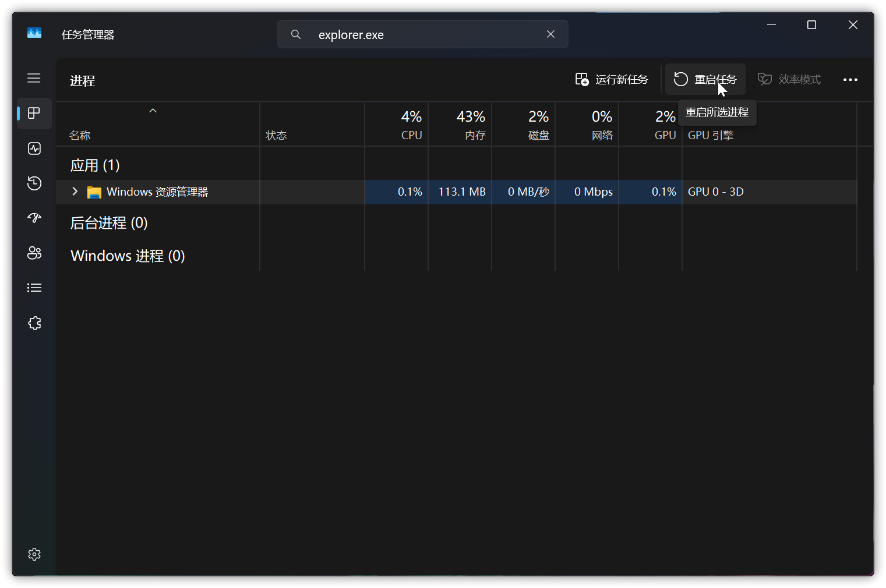
Task: Collapse sort arrow above 名称 column
Action: pos(153,111)
